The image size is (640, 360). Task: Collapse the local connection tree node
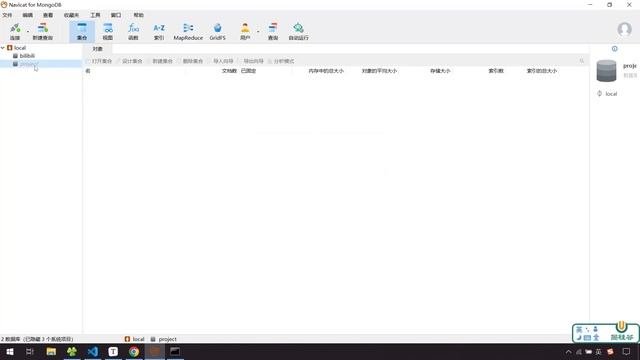(3, 48)
